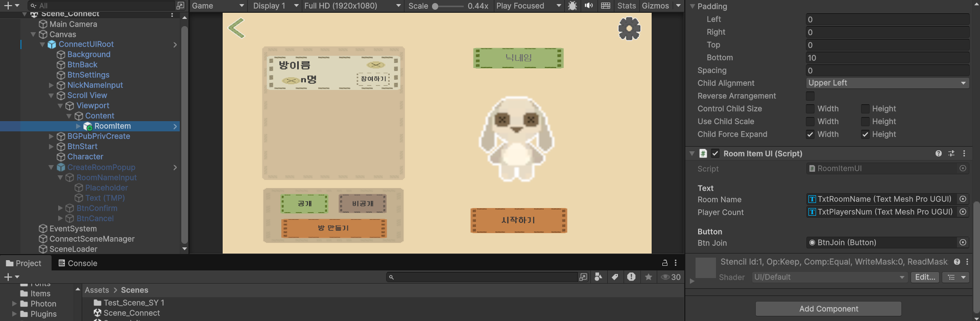Enable Control Child Size Width
The image size is (980, 321).
810,108
